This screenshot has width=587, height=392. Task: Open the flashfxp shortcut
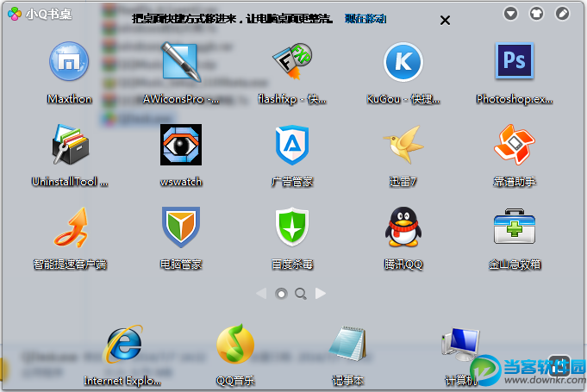pyautogui.click(x=292, y=62)
